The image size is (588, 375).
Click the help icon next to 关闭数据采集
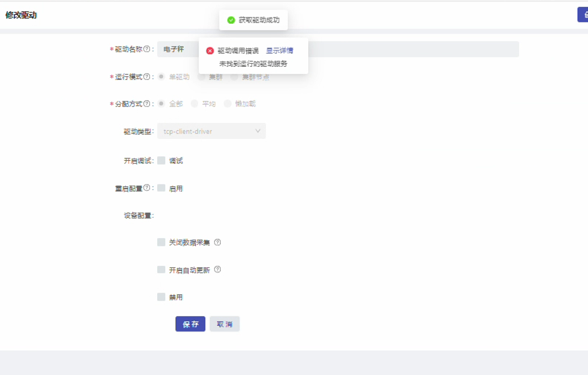pyautogui.click(x=217, y=242)
